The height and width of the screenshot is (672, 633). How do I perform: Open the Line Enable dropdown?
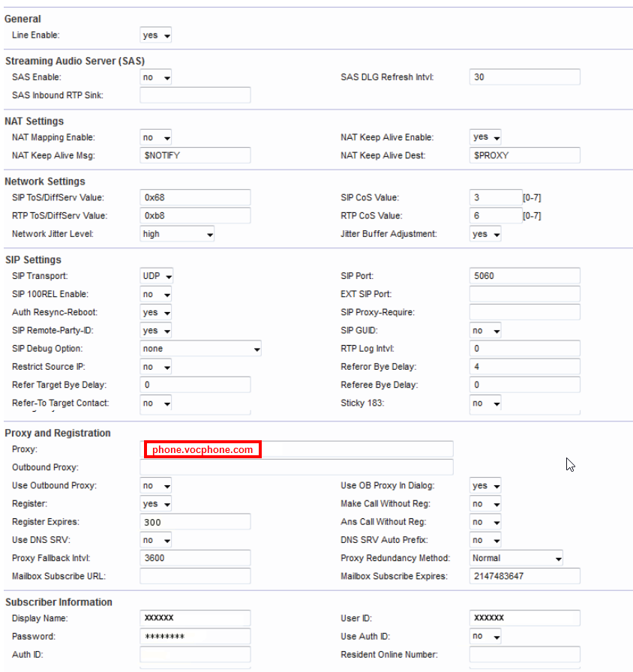tap(156, 35)
